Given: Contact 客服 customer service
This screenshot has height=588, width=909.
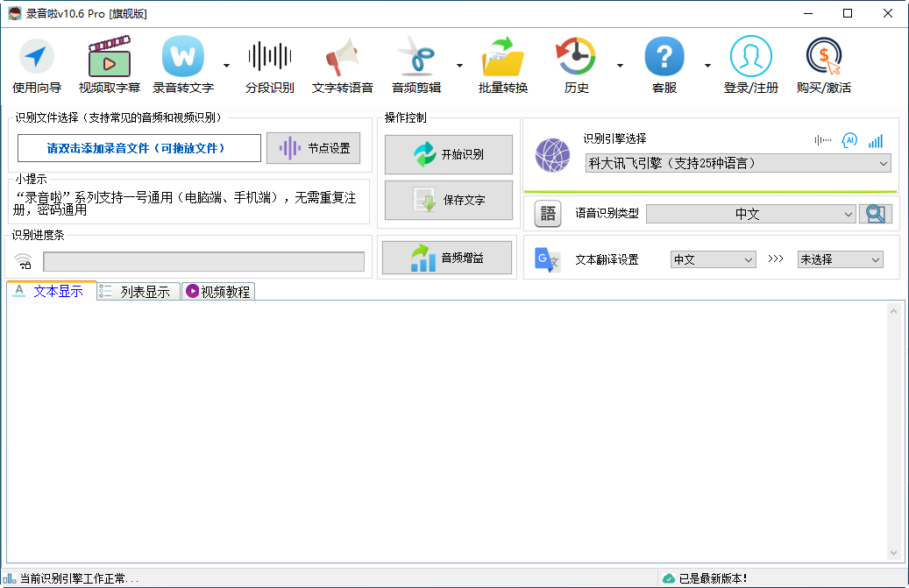Looking at the screenshot, I should (664, 65).
